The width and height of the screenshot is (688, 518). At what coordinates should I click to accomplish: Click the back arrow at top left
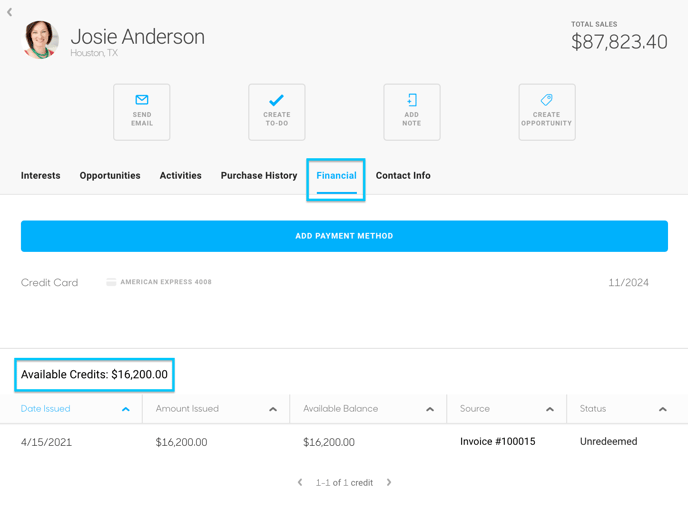click(x=10, y=12)
